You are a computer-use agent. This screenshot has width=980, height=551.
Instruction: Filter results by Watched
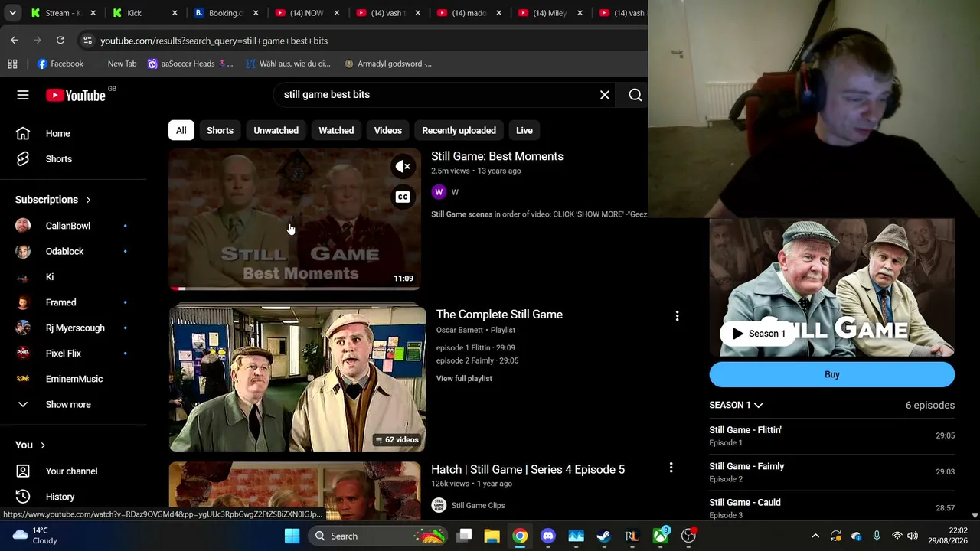[336, 130]
